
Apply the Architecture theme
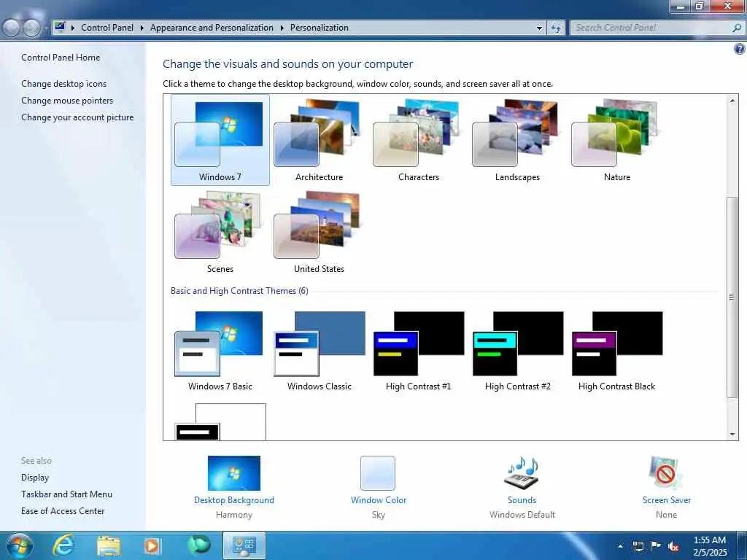tap(320, 139)
